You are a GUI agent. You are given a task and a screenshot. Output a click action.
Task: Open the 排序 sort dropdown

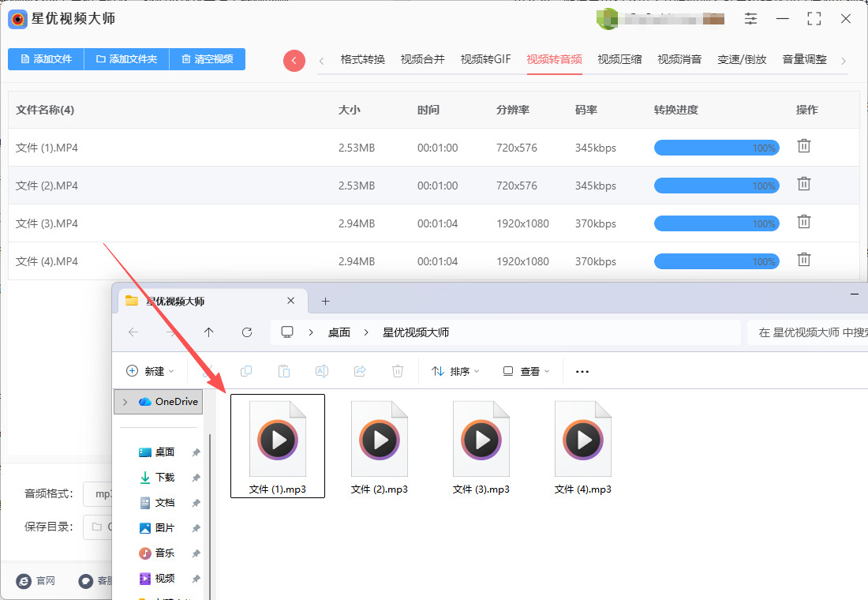pos(455,371)
